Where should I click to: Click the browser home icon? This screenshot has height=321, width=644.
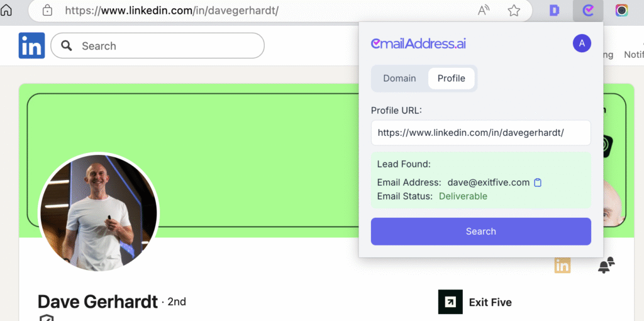[x=6, y=10]
